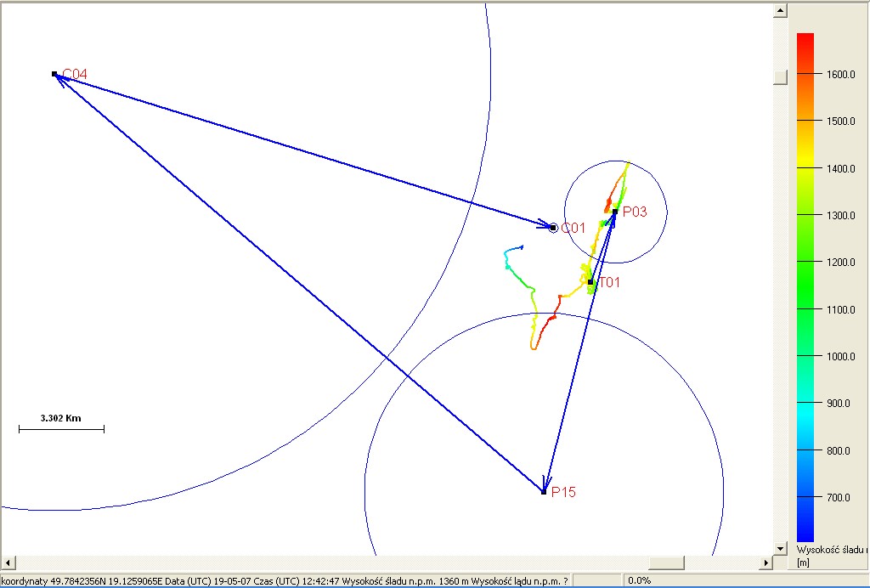Viewport: 870px width, 588px height.
Task: Select waypoint P03 marker
Action: (615, 212)
